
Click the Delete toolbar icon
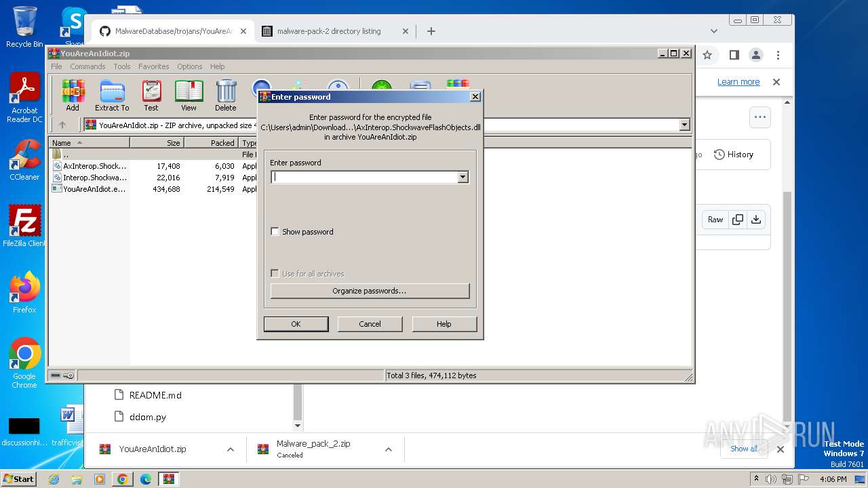[x=226, y=95]
